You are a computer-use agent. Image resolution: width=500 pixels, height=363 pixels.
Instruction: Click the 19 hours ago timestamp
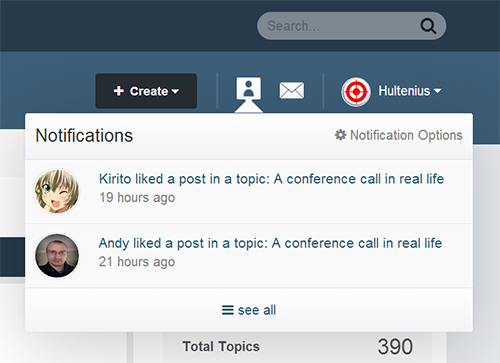(x=137, y=198)
